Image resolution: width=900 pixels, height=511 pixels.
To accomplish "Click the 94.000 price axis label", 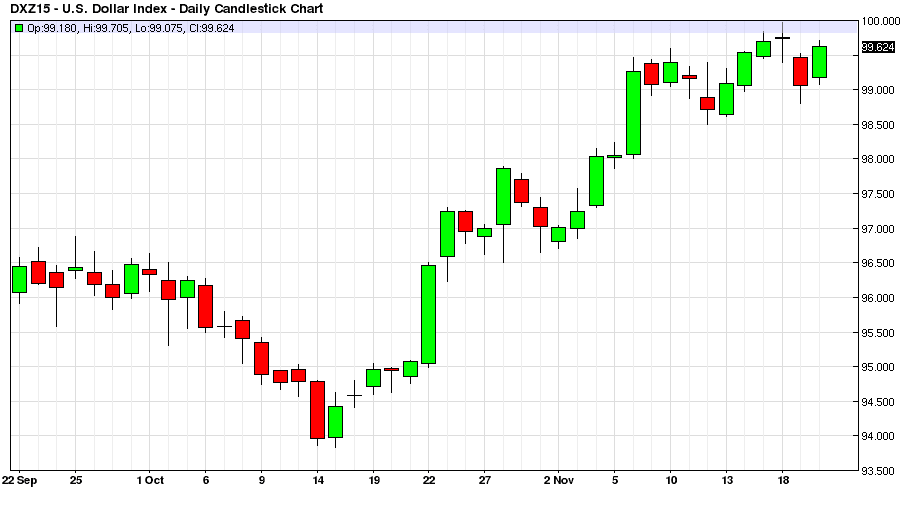I will [x=878, y=436].
